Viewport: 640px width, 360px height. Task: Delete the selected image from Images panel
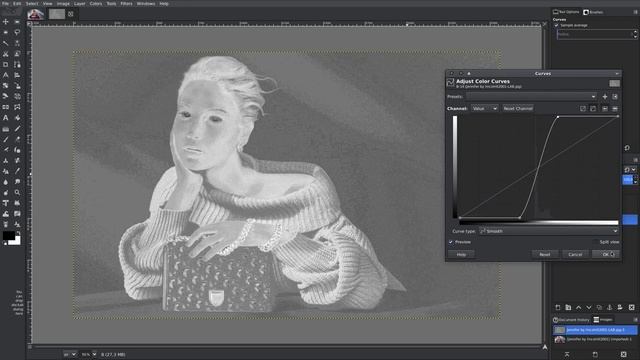[x=623, y=354]
